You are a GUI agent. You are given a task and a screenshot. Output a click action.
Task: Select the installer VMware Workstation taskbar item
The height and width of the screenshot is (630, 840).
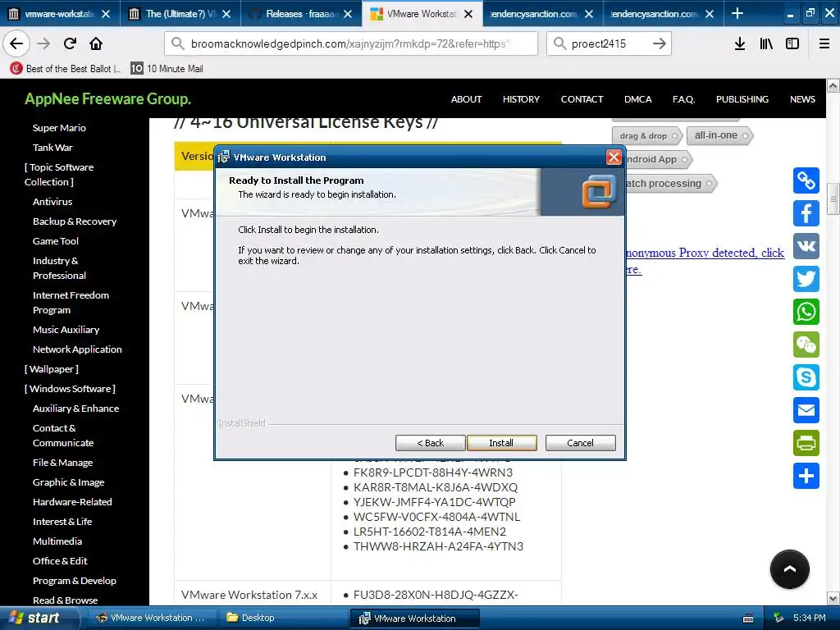(x=414, y=619)
